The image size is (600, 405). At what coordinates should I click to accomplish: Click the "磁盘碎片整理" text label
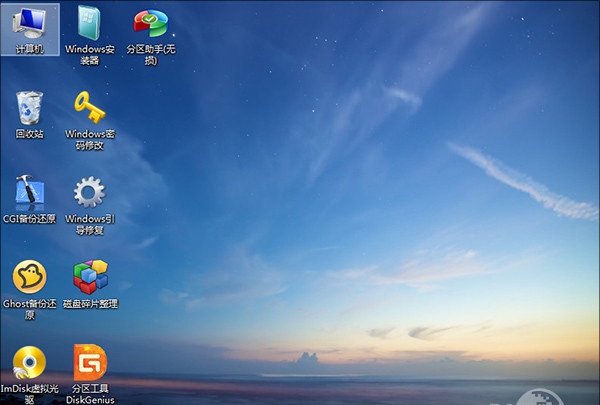tap(89, 303)
